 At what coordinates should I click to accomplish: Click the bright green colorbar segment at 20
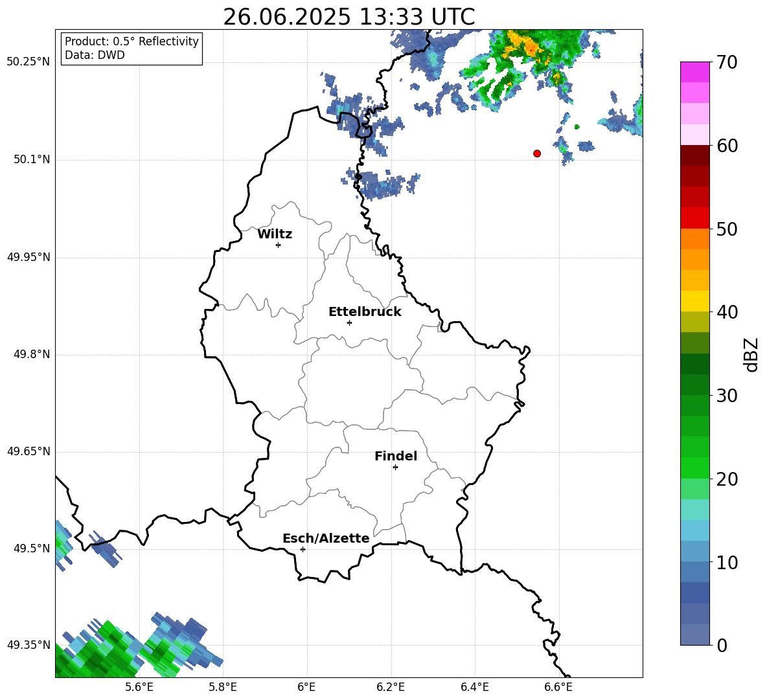[x=694, y=468]
